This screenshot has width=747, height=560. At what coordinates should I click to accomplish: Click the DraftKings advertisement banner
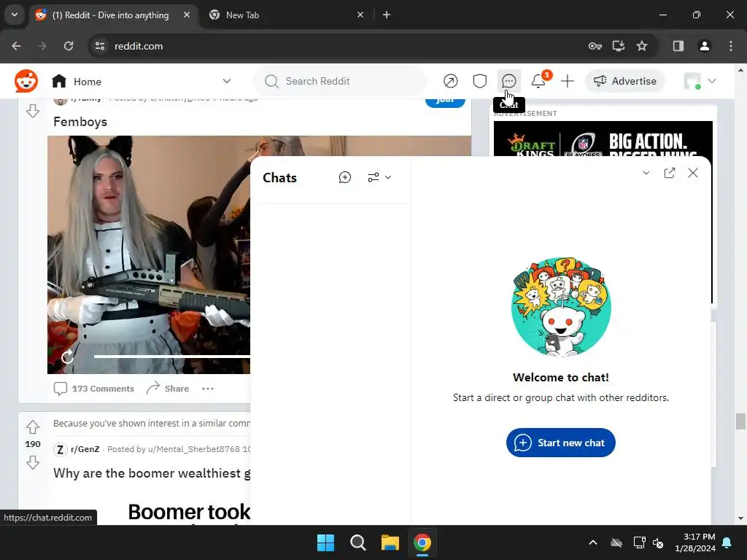coord(603,139)
